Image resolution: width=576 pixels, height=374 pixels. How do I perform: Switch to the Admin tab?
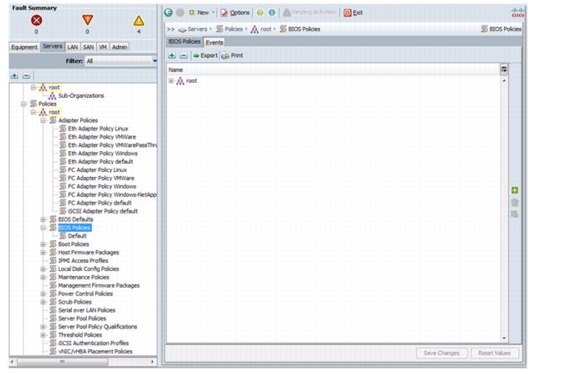119,47
